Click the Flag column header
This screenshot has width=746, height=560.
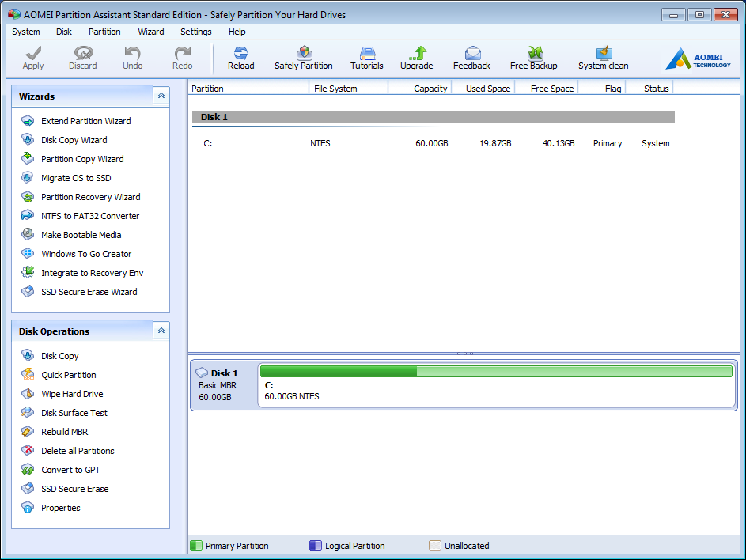click(602, 89)
